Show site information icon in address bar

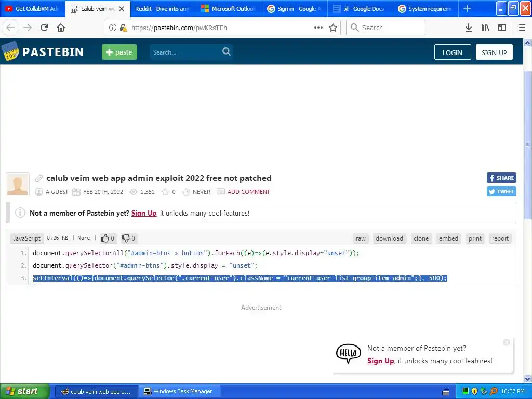tap(113, 28)
